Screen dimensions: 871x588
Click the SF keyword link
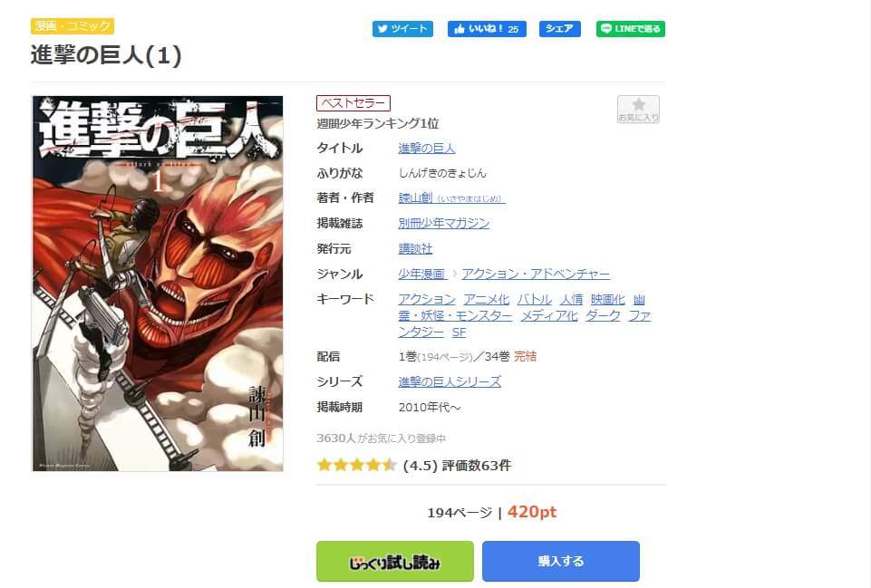pyautogui.click(x=459, y=332)
